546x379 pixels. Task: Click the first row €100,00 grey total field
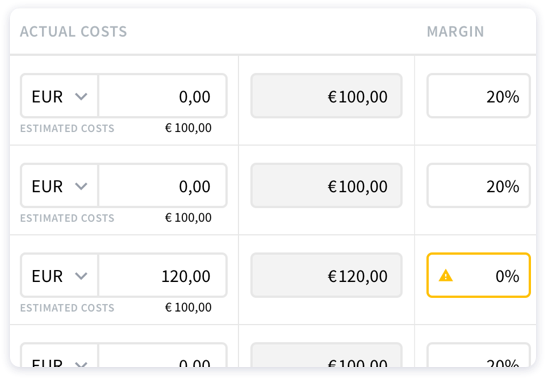326,96
